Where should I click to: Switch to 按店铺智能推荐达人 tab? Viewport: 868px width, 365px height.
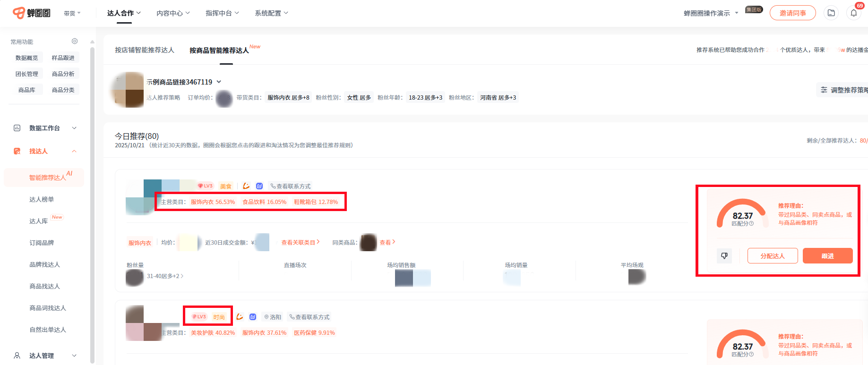(145, 50)
